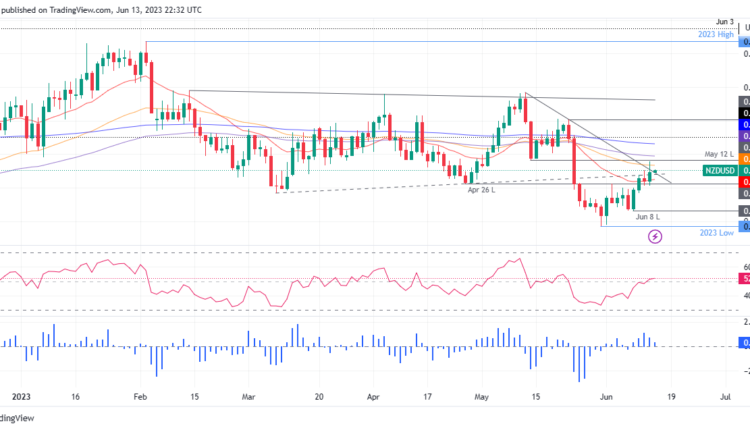This screenshot has width=750, height=430.
Task: Select the 2023 High line label
Action: pos(717,34)
